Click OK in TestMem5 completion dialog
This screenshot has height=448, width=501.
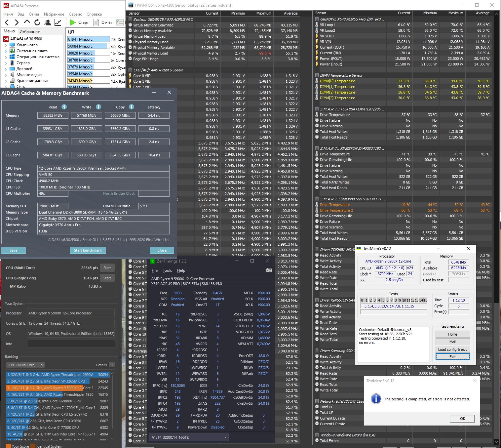(462, 419)
